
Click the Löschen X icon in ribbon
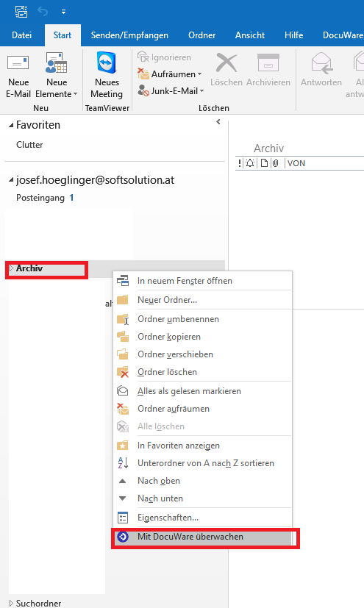click(226, 63)
